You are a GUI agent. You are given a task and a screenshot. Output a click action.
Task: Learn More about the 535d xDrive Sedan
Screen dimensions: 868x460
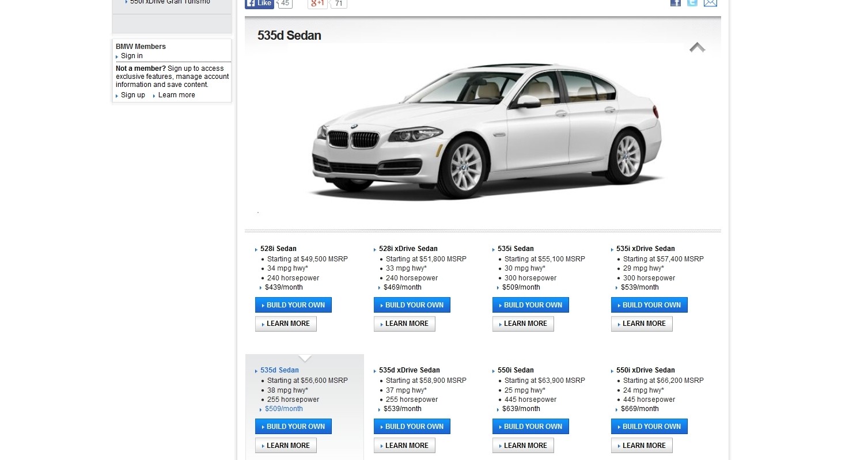point(404,446)
